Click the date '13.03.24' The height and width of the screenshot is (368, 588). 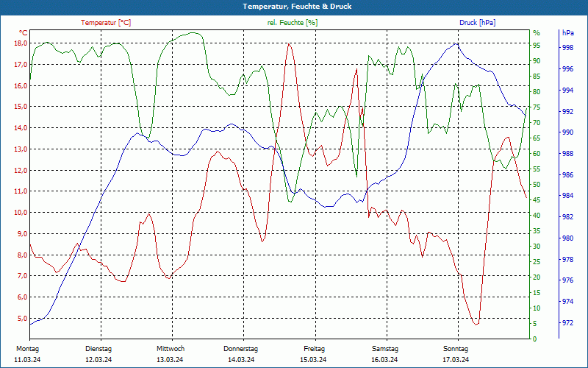click(170, 360)
